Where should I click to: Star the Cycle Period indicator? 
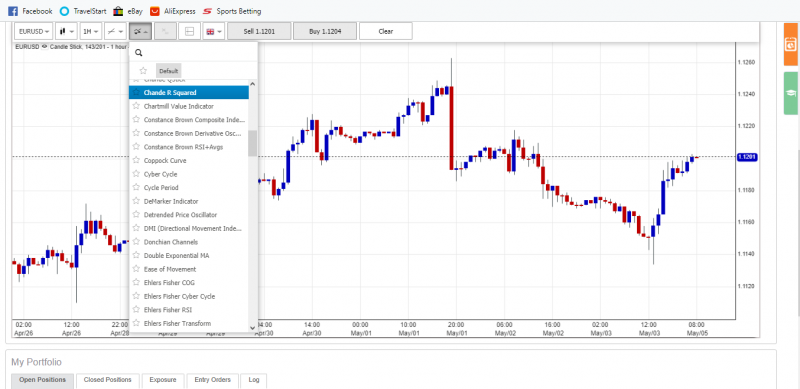pyautogui.click(x=136, y=187)
